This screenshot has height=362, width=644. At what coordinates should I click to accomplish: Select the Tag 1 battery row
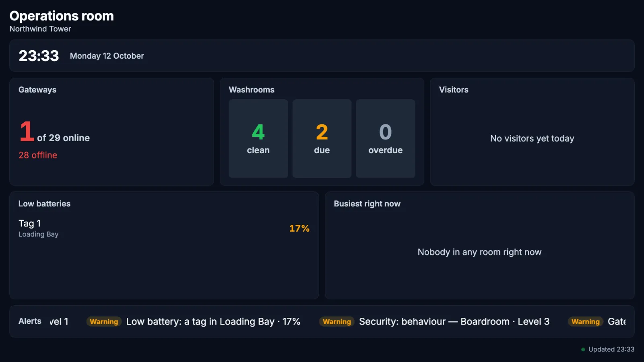tap(164, 228)
